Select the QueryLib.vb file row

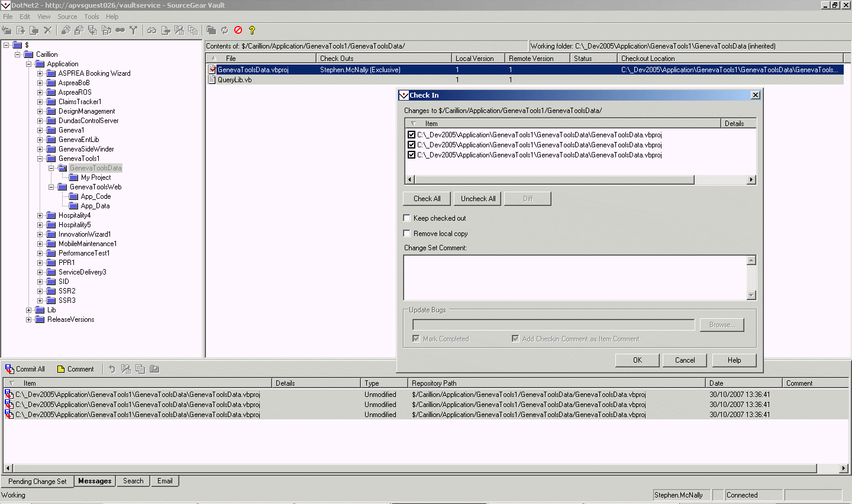point(524,80)
